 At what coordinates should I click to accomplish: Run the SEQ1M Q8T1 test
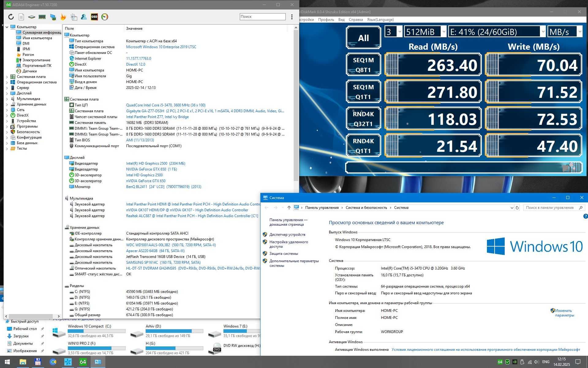[364, 65]
